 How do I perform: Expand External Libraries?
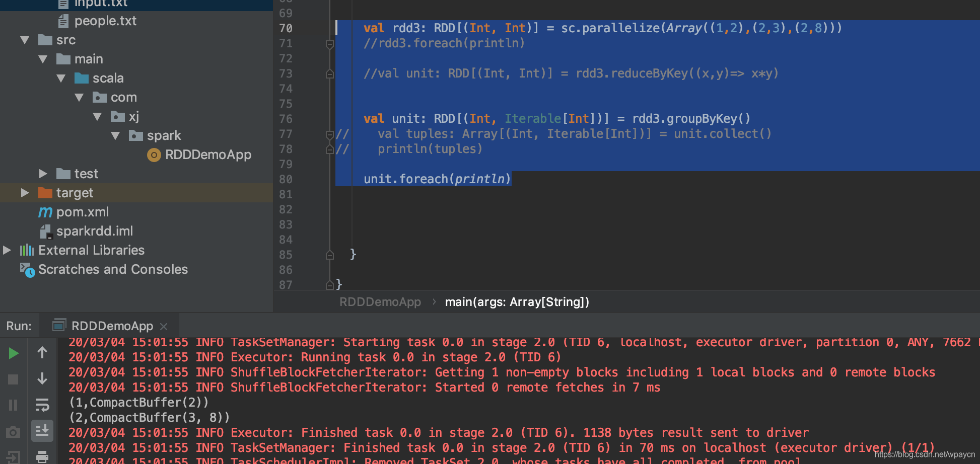pos(7,250)
